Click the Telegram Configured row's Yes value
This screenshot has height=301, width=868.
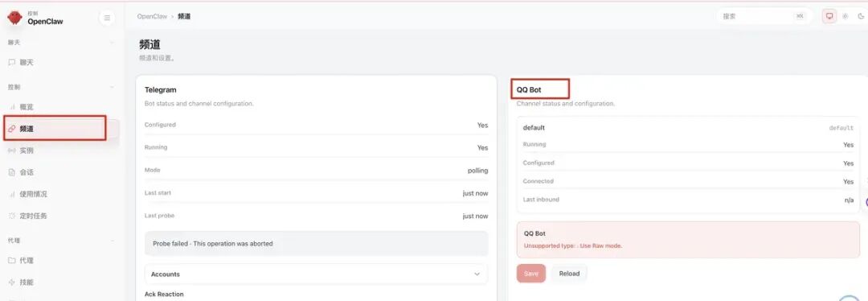pyautogui.click(x=483, y=126)
